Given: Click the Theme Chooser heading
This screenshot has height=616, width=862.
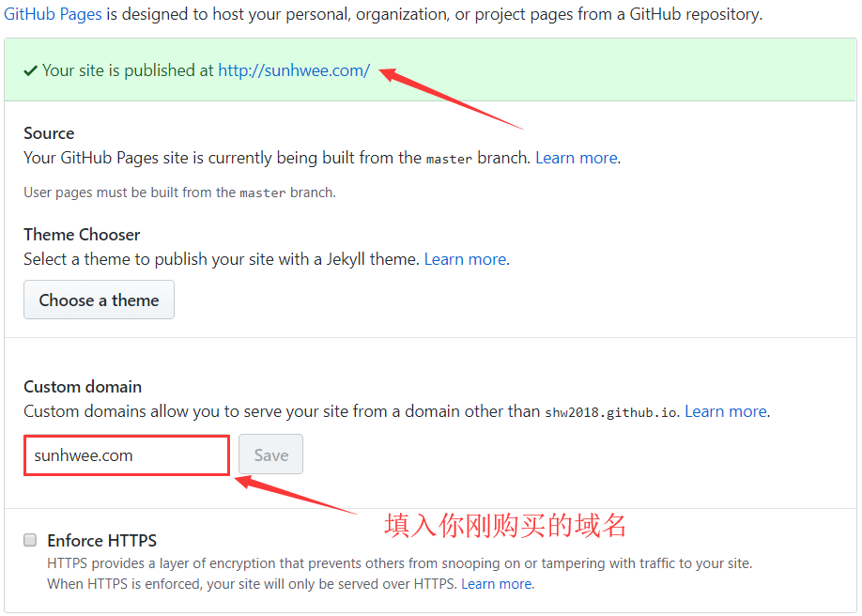Looking at the screenshot, I should tap(82, 235).
